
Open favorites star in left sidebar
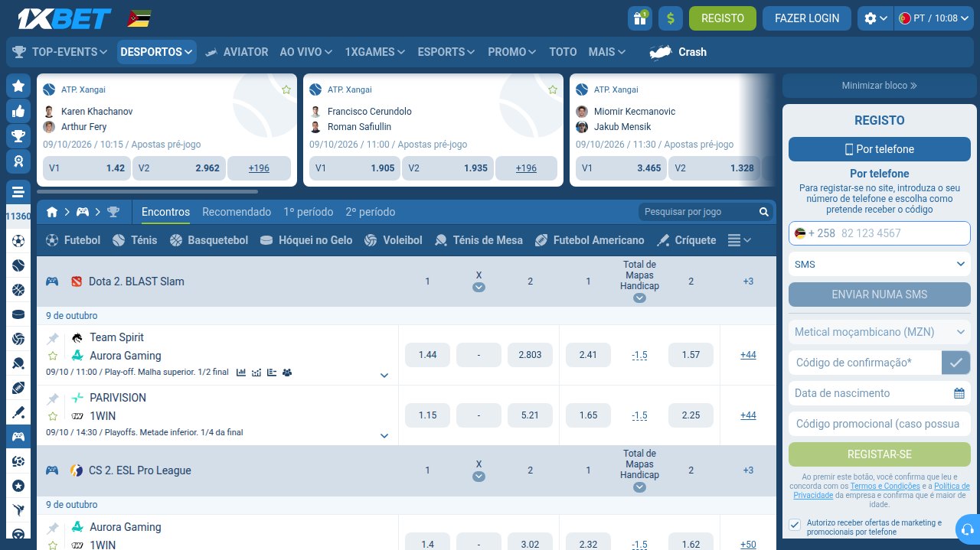tap(18, 86)
